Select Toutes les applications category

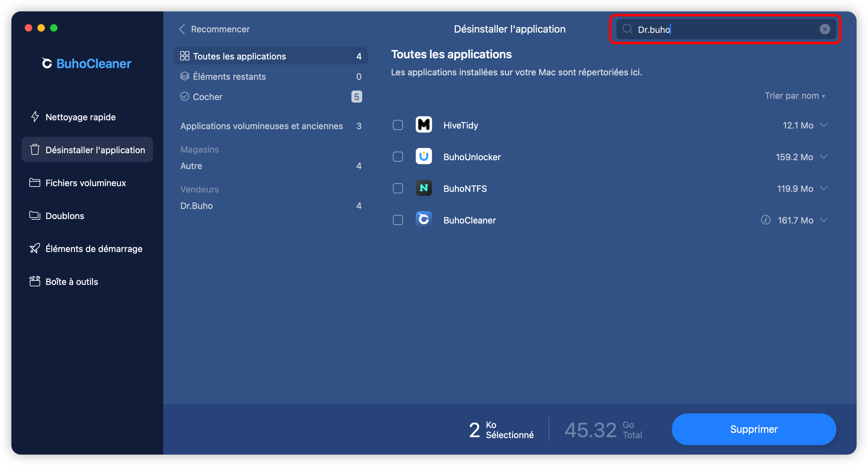click(x=270, y=56)
